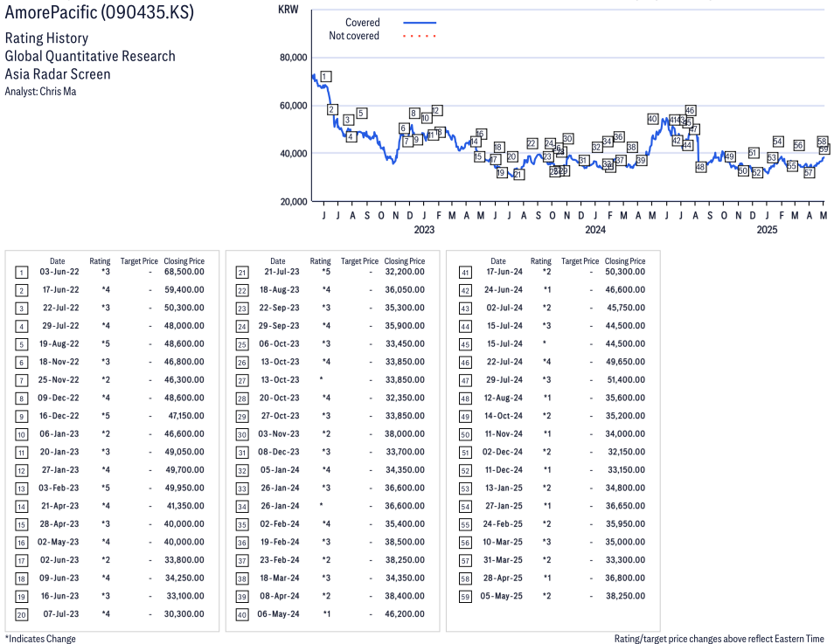
Task: Click the AmorePacific (090435.KS) title
Action: [100, 12]
